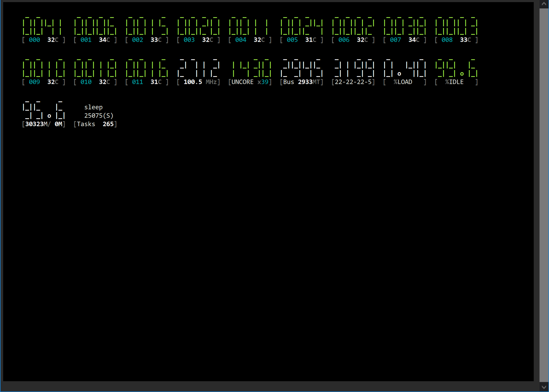Screen dimensions: 549x392
Task: Select the core 005 label
Action: click(x=292, y=40)
